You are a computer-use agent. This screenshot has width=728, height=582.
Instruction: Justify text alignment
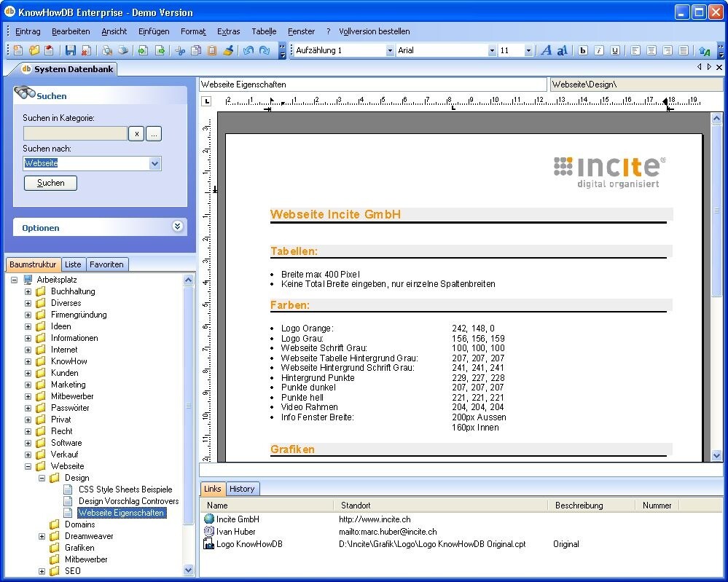684,50
